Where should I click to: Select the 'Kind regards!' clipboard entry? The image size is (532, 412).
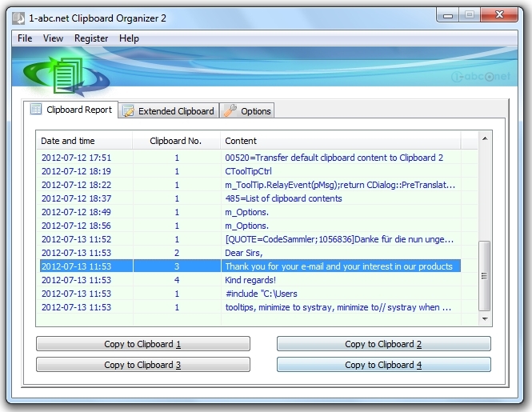(250, 280)
